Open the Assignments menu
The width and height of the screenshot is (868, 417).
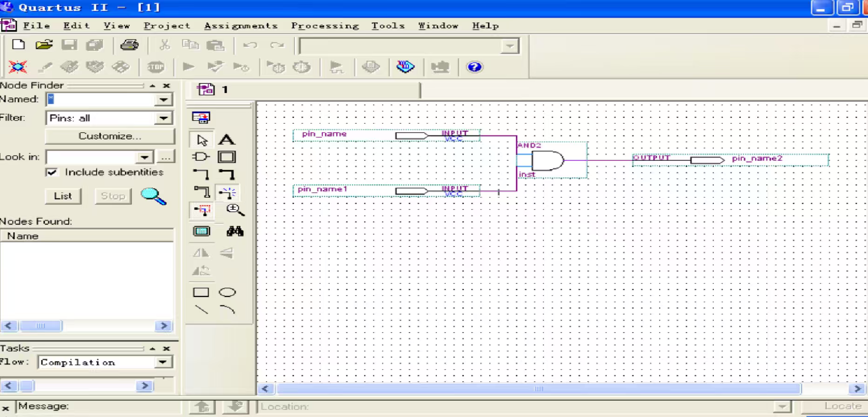point(241,26)
